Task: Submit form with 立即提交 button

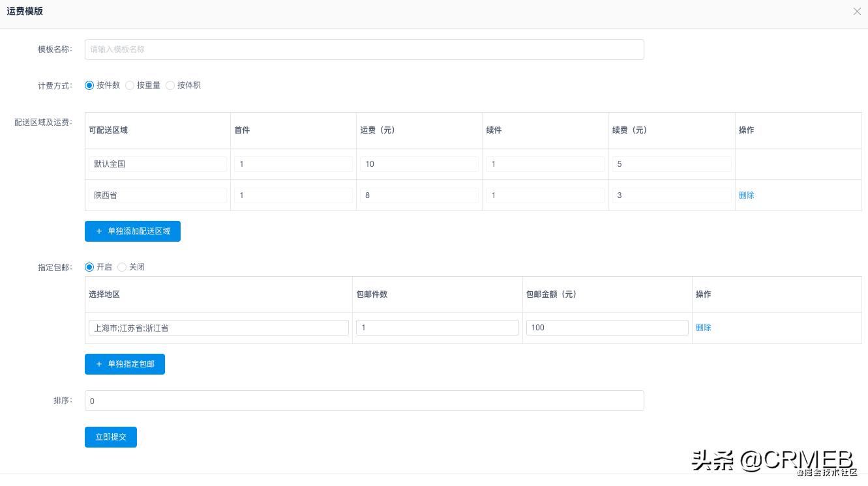Action: point(111,437)
